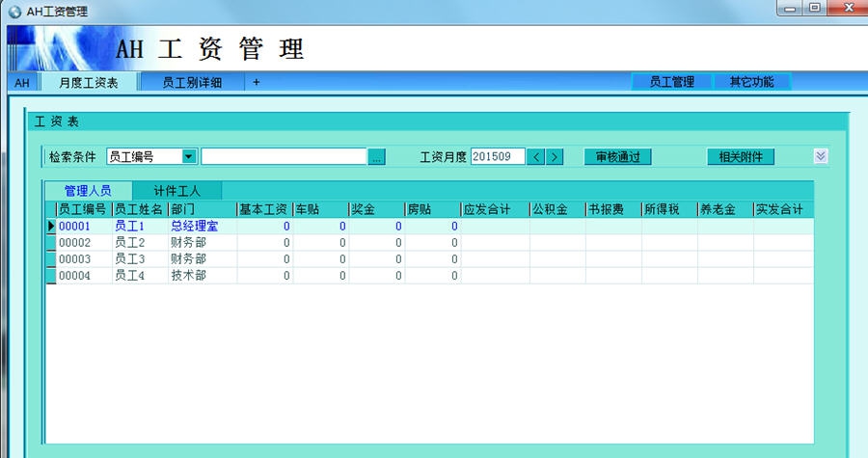The width and height of the screenshot is (868, 458).
Task: Click 财务部 cell in row 00002
Action: tap(203, 242)
